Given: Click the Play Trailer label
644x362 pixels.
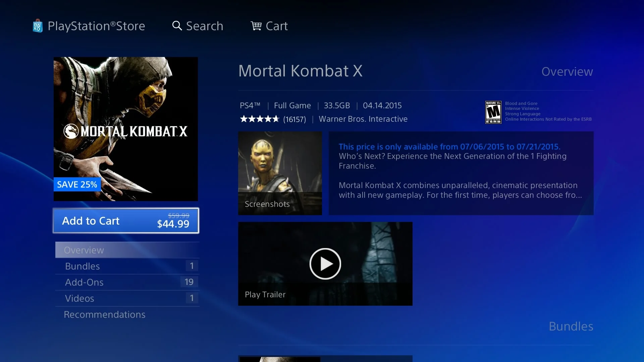Looking at the screenshot, I should point(265,295).
